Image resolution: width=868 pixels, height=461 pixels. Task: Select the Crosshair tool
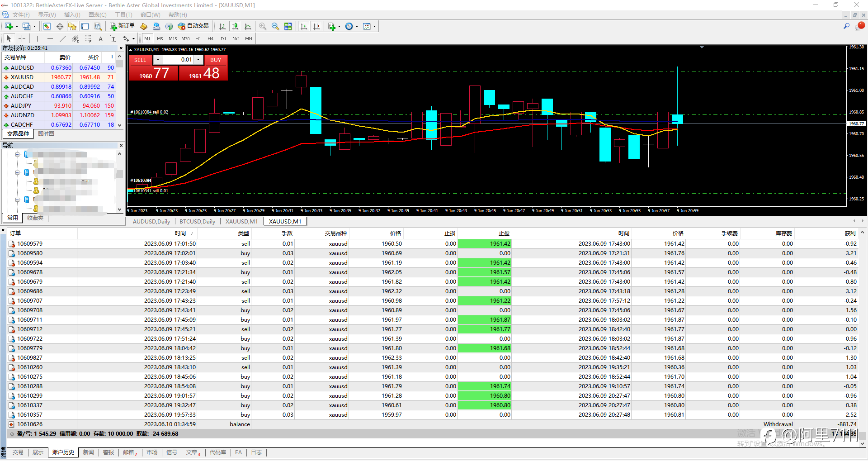[22, 38]
